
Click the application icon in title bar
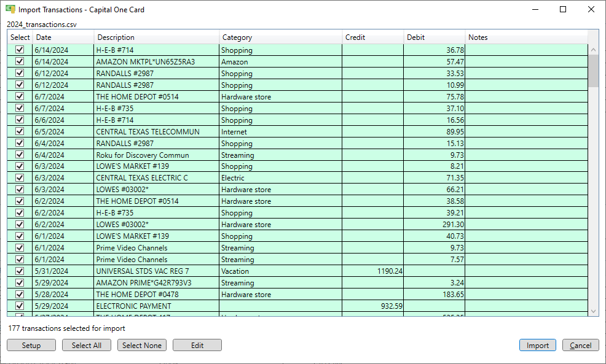coord(10,9)
